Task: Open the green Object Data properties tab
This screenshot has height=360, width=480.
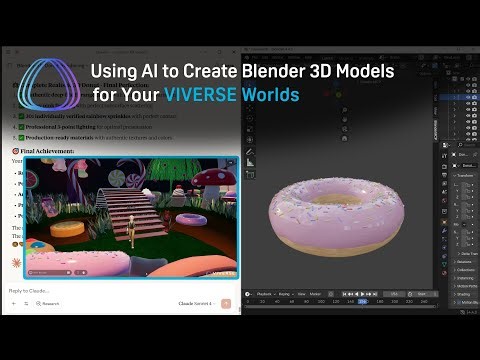Action: (444, 264)
